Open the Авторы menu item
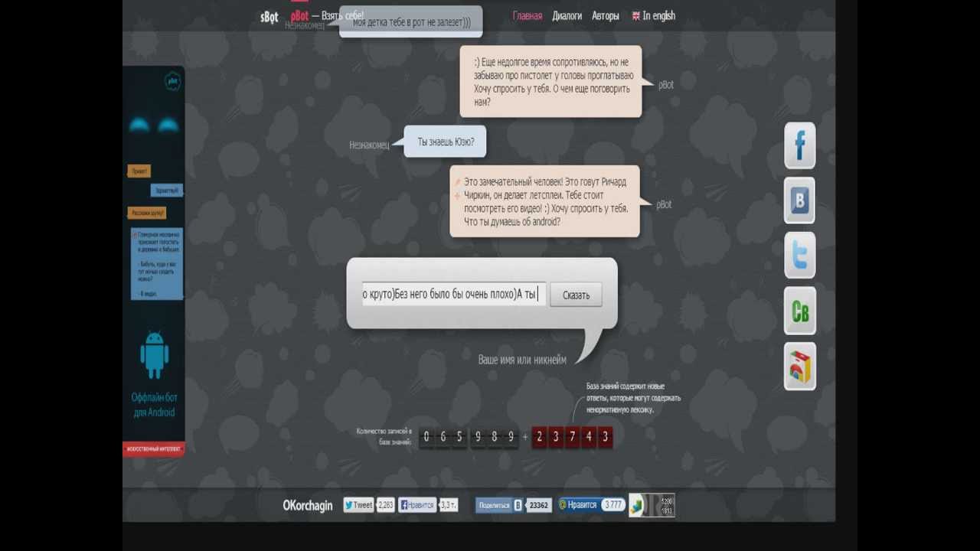The image size is (980, 551). [606, 15]
